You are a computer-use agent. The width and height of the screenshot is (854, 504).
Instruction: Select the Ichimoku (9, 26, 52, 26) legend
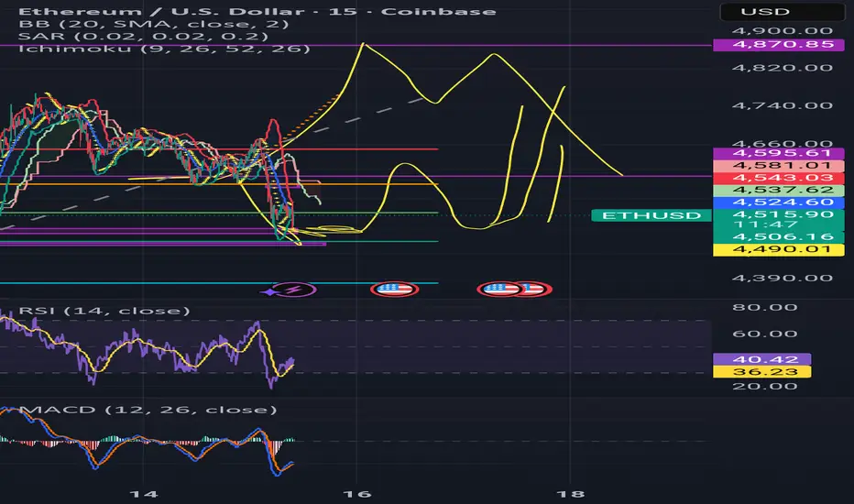165,49
